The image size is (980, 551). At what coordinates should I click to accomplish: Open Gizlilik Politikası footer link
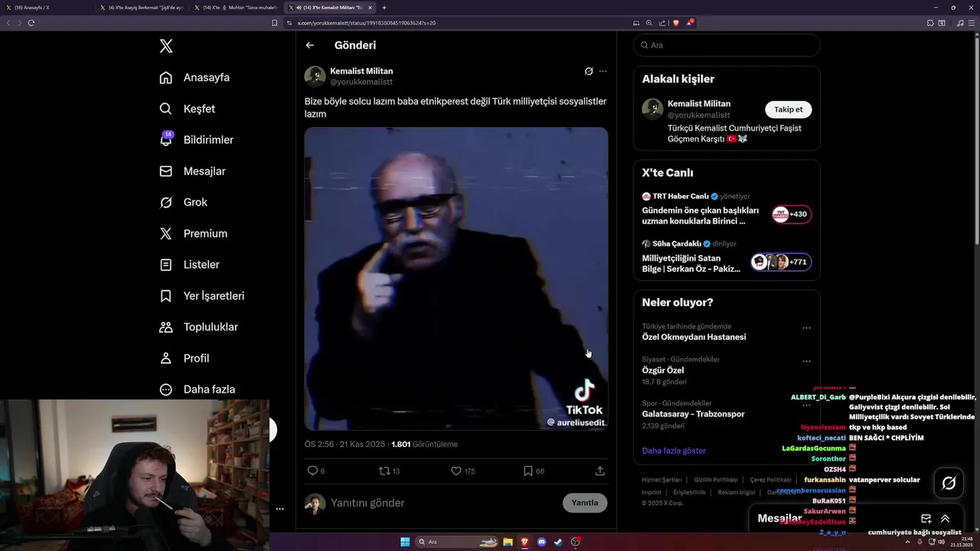(x=715, y=480)
